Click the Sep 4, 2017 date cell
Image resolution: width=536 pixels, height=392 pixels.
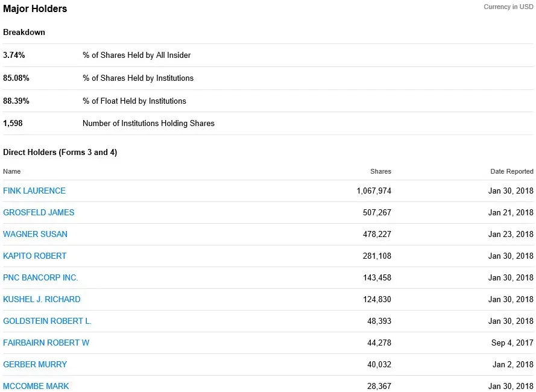tap(512, 343)
